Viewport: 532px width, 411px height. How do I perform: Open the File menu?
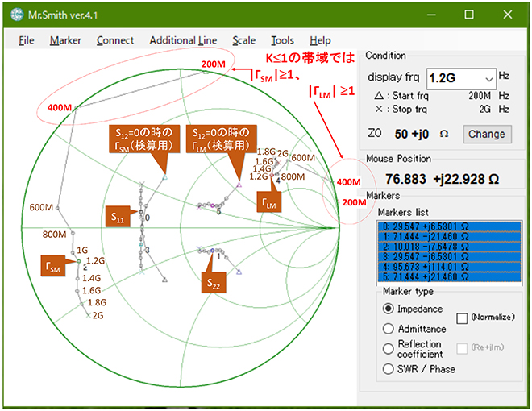coord(27,40)
